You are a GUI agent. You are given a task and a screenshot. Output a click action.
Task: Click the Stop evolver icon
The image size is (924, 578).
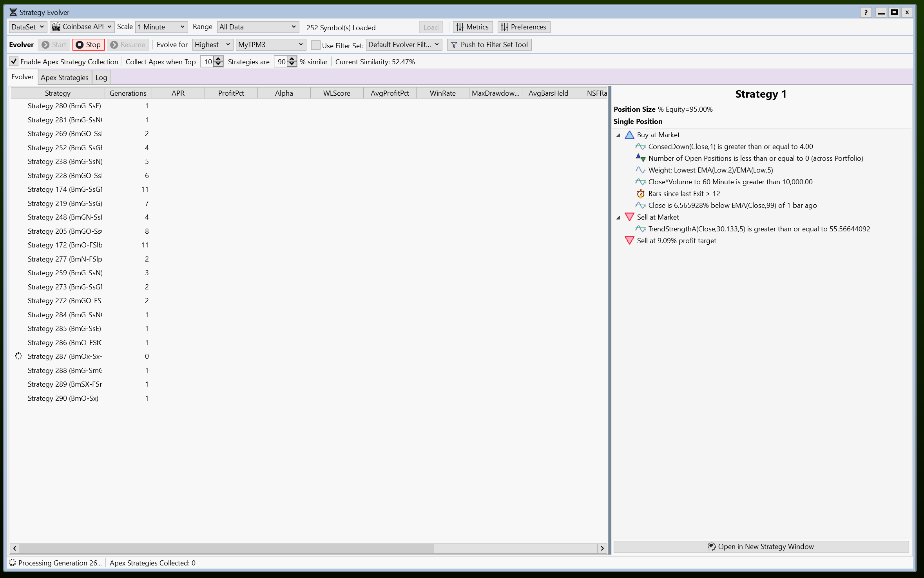[x=80, y=45]
